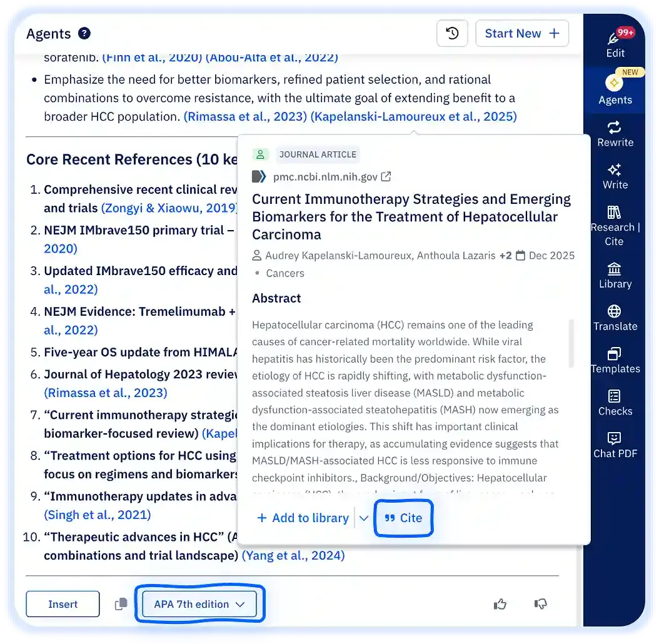Open the pmc.ncbi.nlm.nih.gov source link

325,176
